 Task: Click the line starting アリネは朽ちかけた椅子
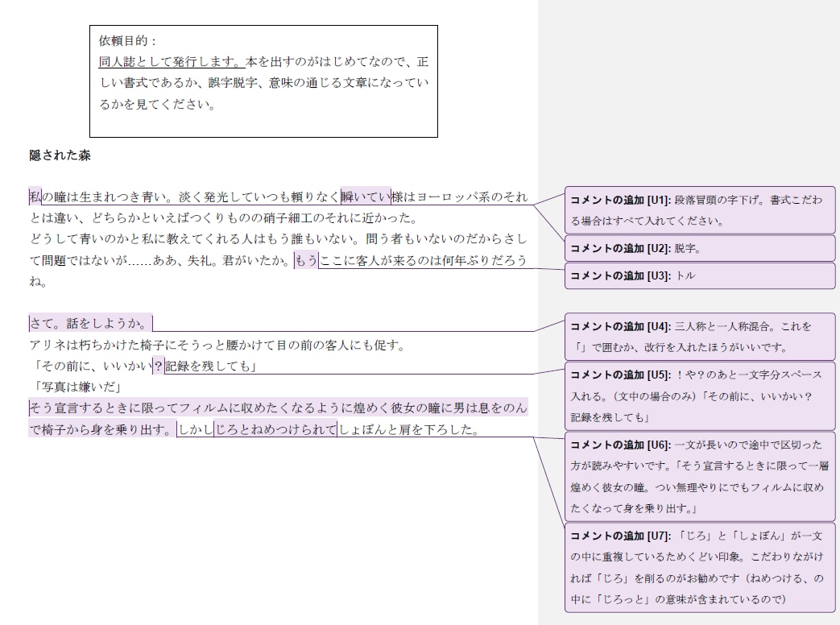point(217,345)
